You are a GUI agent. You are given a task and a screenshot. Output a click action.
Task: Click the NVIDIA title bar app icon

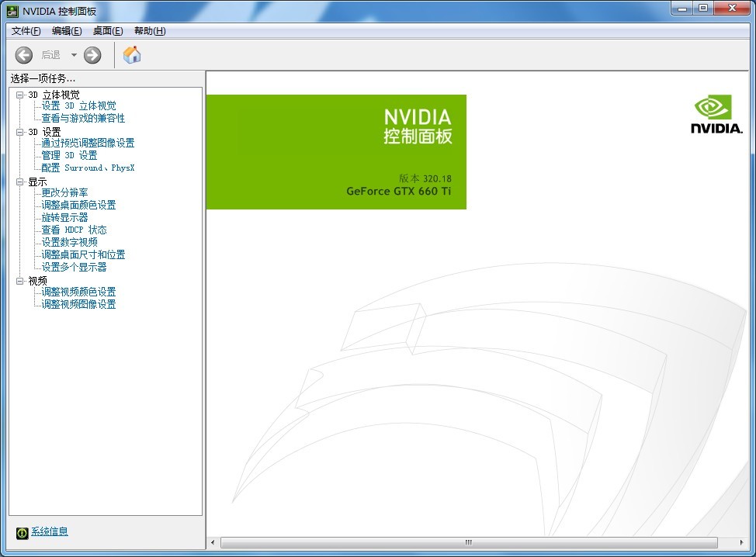[13, 11]
